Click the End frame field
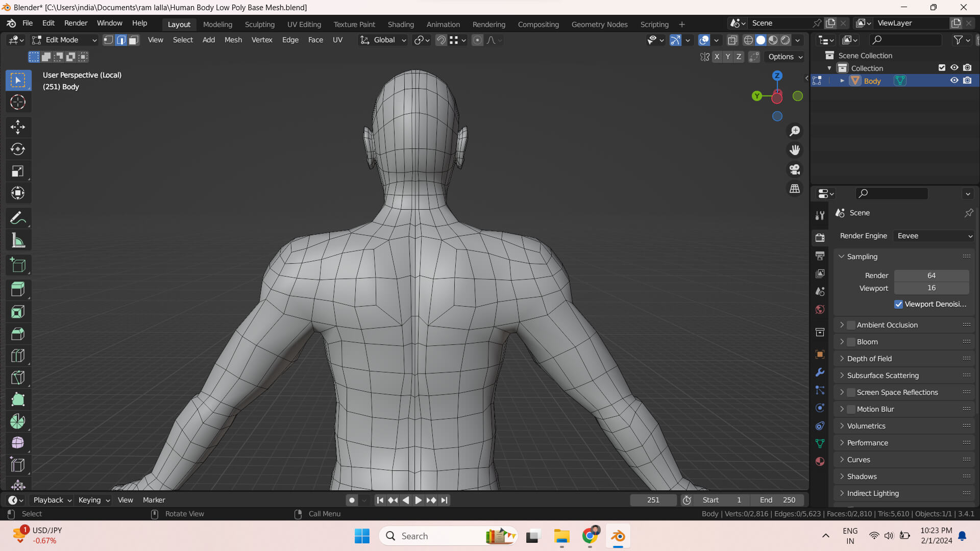980x551 pixels. point(777,500)
